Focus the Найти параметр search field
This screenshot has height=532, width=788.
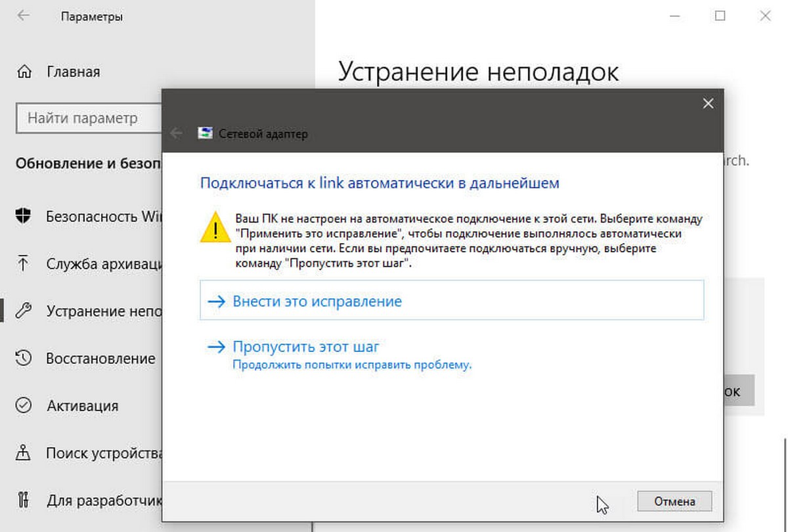89,119
